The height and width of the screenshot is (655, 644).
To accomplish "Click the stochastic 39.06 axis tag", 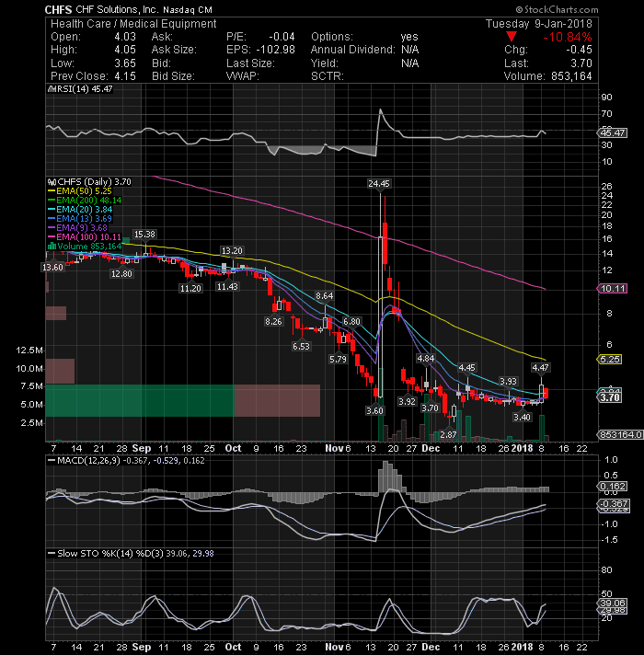I will (x=612, y=603).
